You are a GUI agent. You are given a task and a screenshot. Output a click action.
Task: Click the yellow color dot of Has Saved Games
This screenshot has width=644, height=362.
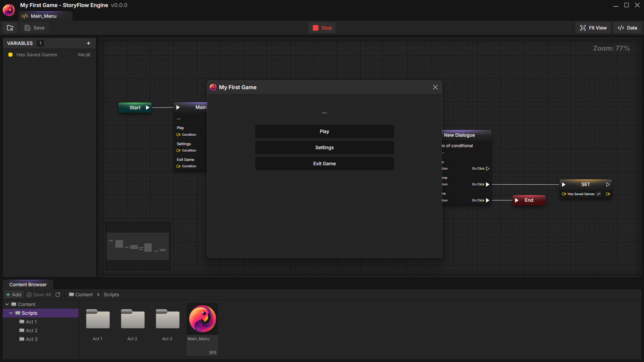click(x=10, y=55)
